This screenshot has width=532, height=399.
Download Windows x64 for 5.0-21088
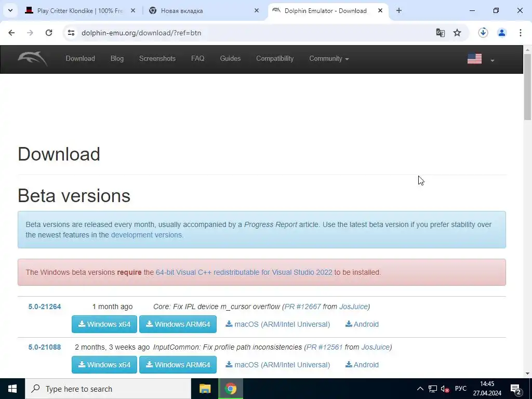[104, 365]
